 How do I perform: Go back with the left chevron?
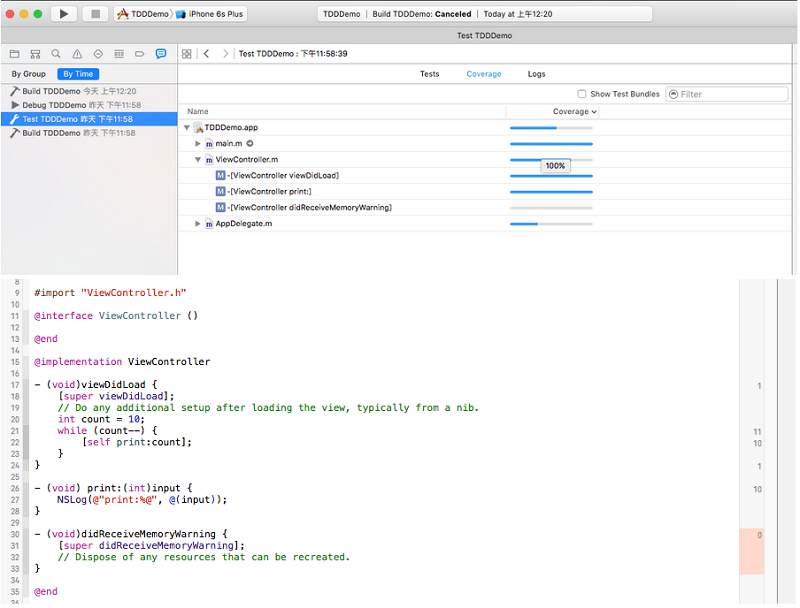[206, 54]
